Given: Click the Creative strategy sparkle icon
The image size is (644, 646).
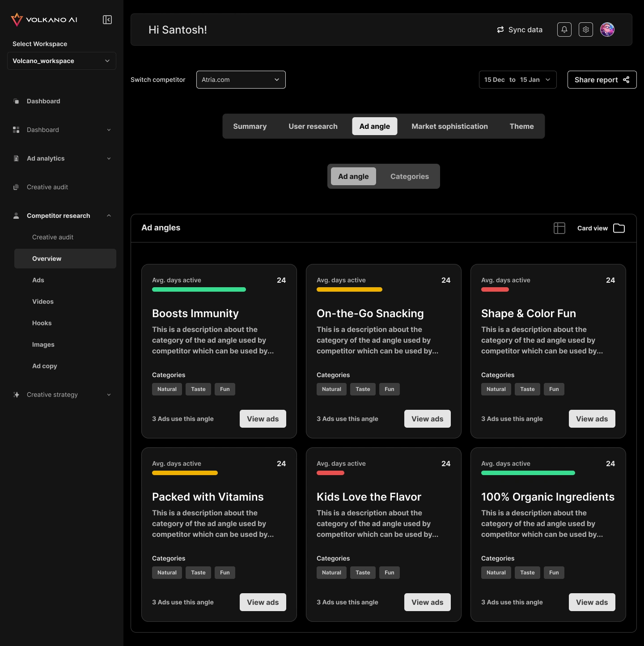Looking at the screenshot, I should tap(16, 395).
